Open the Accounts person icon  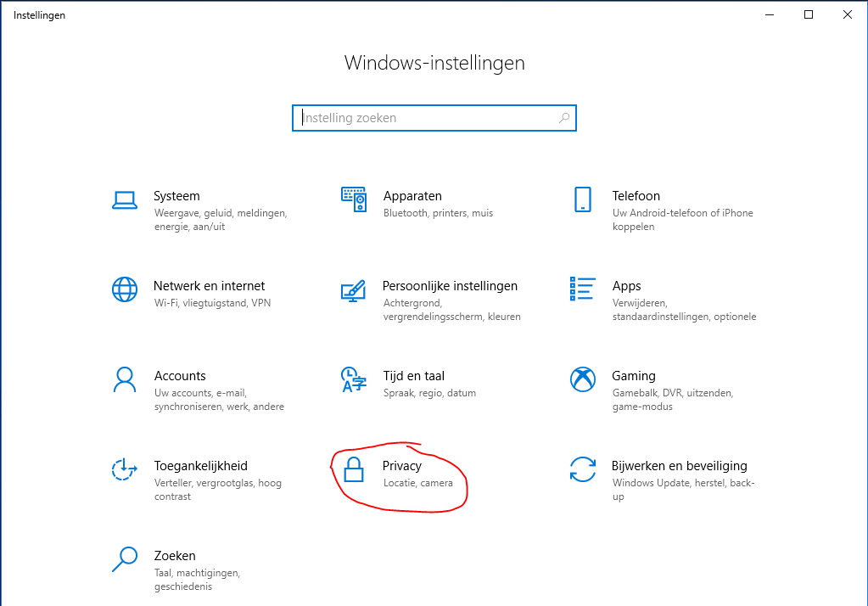125,379
